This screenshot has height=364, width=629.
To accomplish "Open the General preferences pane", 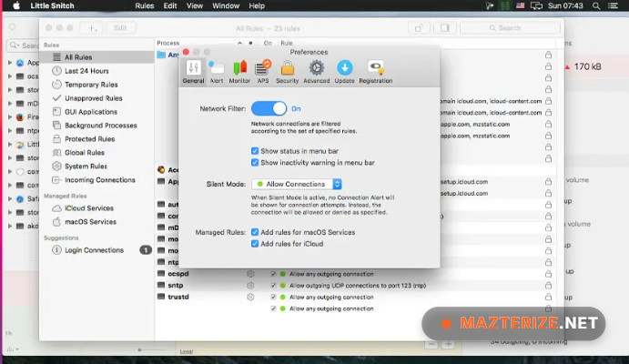I will 193,72.
